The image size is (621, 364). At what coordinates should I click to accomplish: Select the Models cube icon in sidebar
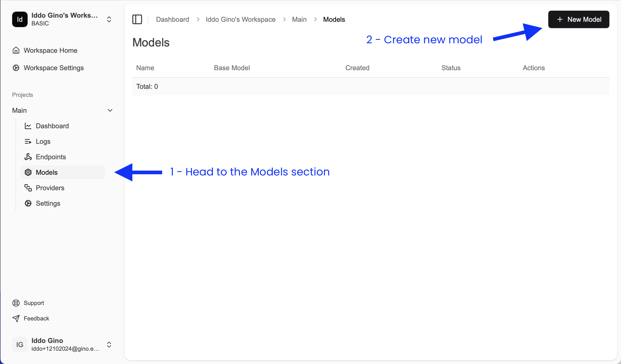(28, 172)
